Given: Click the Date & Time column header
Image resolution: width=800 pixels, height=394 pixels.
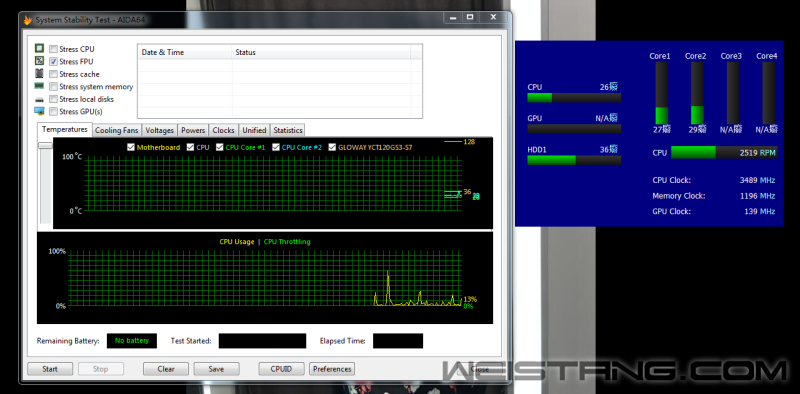Looking at the screenshot, I should coord(185,52).
